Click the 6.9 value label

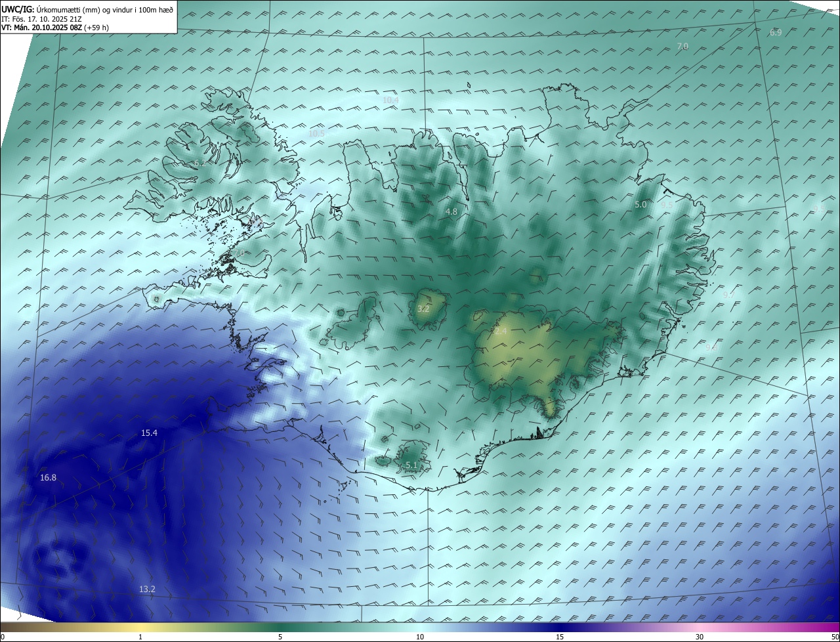[776, 32]
